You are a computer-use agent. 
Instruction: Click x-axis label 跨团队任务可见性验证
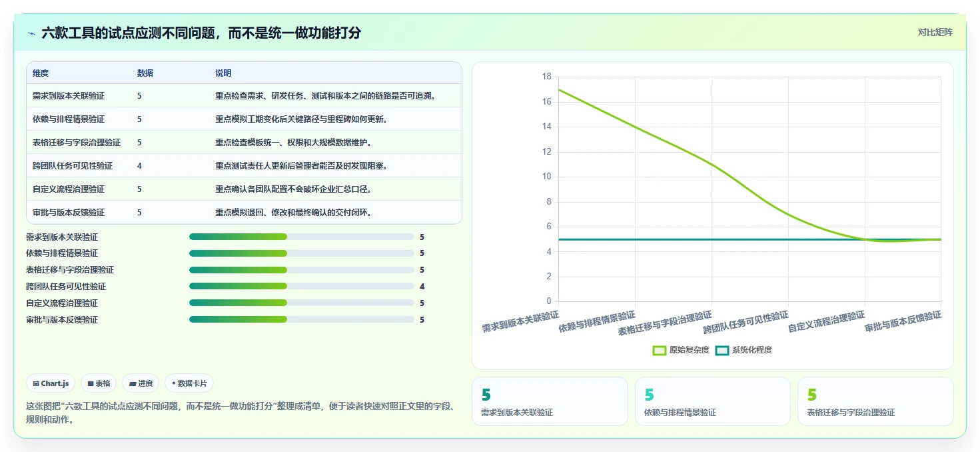746,322
